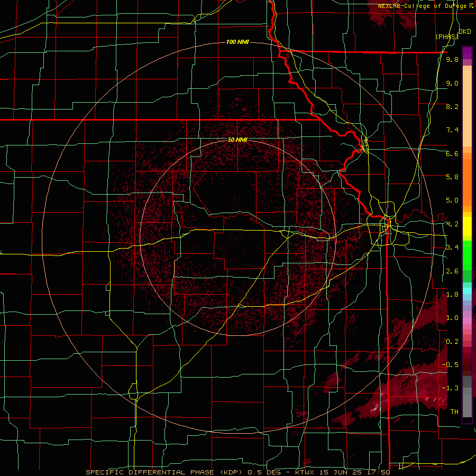Click the 5.0 value on the color scale
476x476 pixels.
(452, 200)
